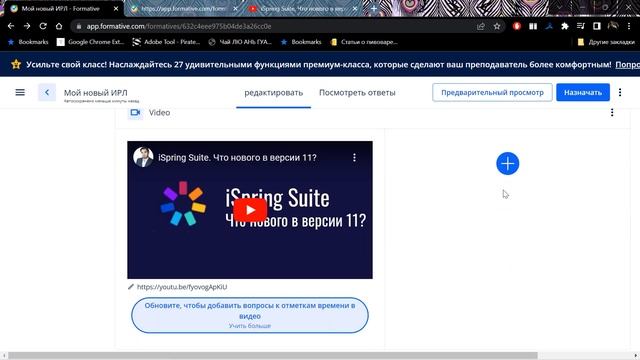Image resolution: width=640 pixels, height=360 pixels.
Task: Open more options next to Назначать
Action: [620, 92]
